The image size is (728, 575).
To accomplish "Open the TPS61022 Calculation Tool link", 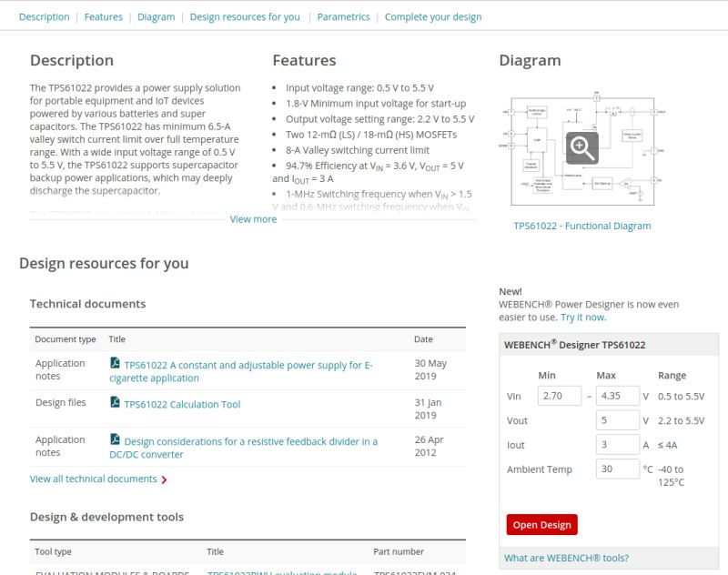I will coord(183,404).
